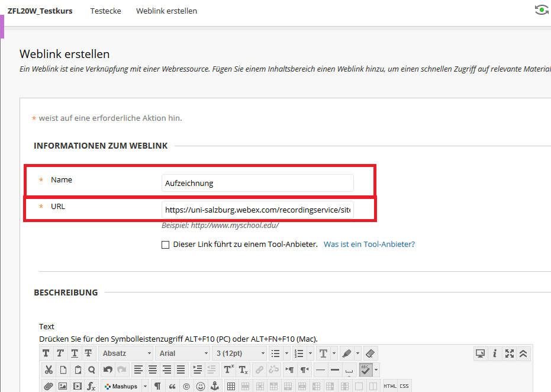Open preview monitor icon

(x=481, y=354)
